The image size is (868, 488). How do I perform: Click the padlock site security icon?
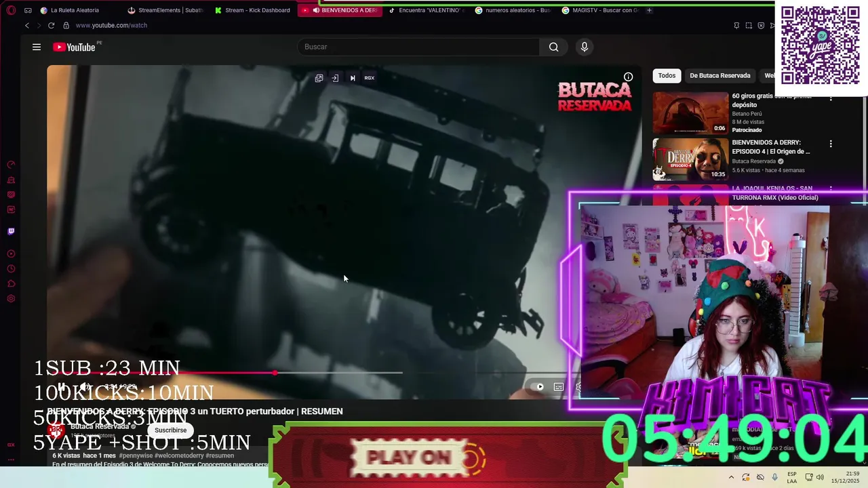(x=66, y=25)
